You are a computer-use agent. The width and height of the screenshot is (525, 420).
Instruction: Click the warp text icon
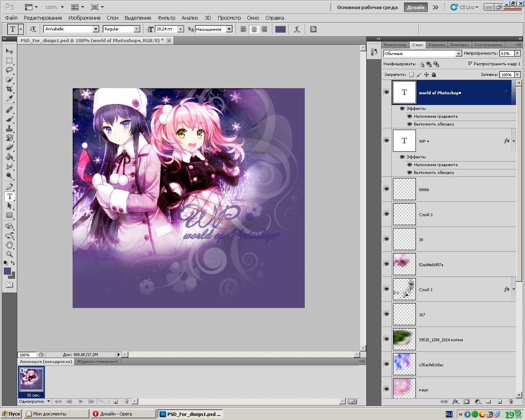pos(297,29)
